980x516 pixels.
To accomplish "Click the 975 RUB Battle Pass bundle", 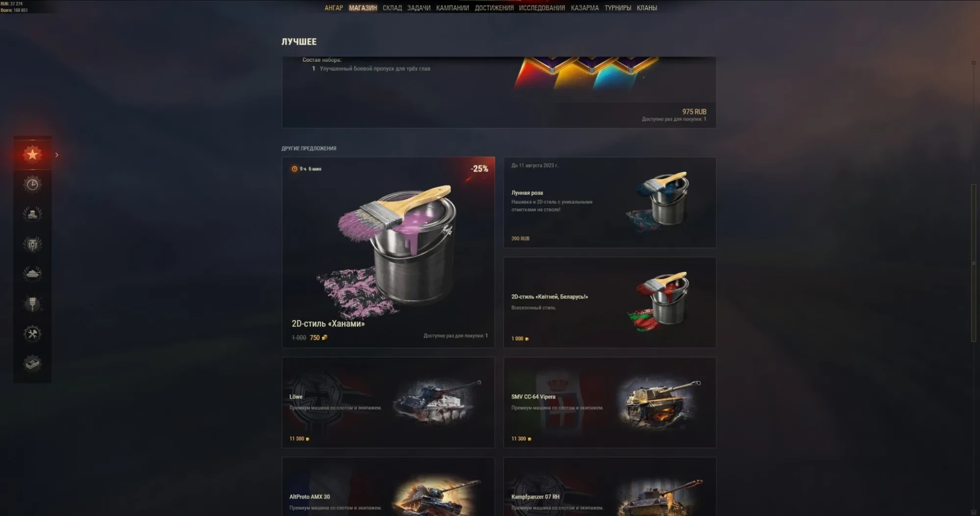I will (499, 92).
